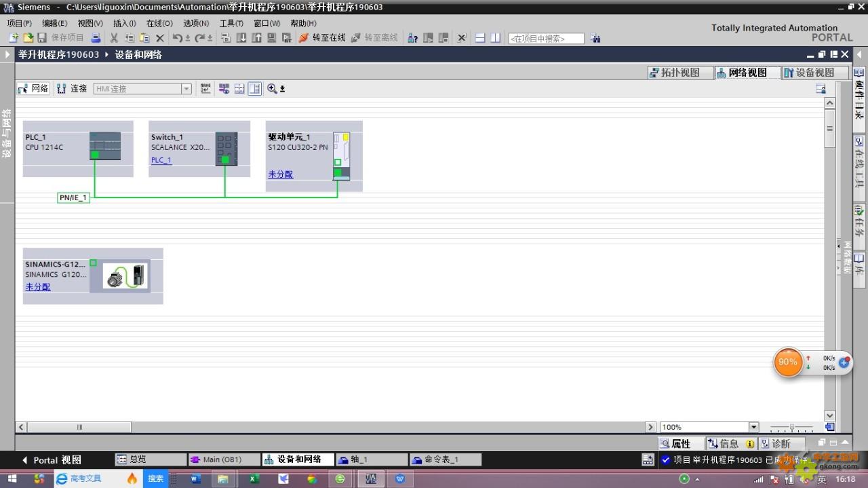Create a new project via toolbar icon
Viewport: 868px width, 488px height.
click(x=13, y=38)
